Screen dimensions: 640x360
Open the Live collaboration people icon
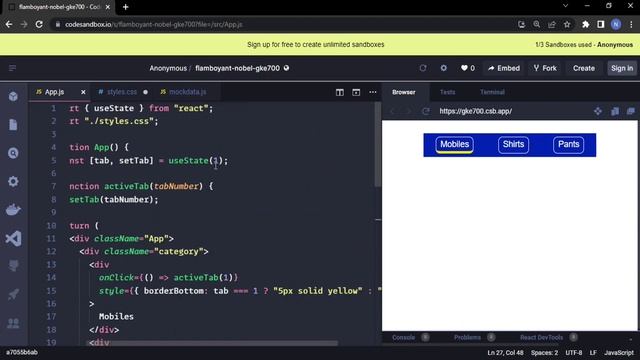[13, 323]
